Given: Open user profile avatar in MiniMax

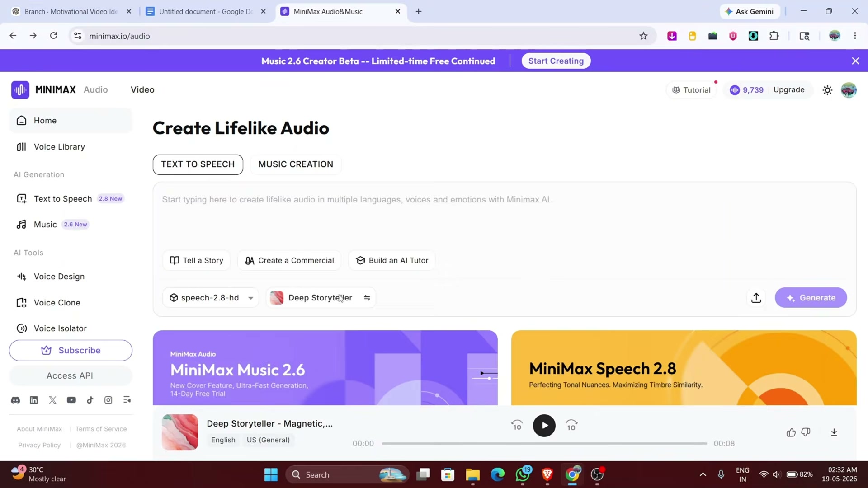Looking at the screenshot, I should click(x=849, y=90).
